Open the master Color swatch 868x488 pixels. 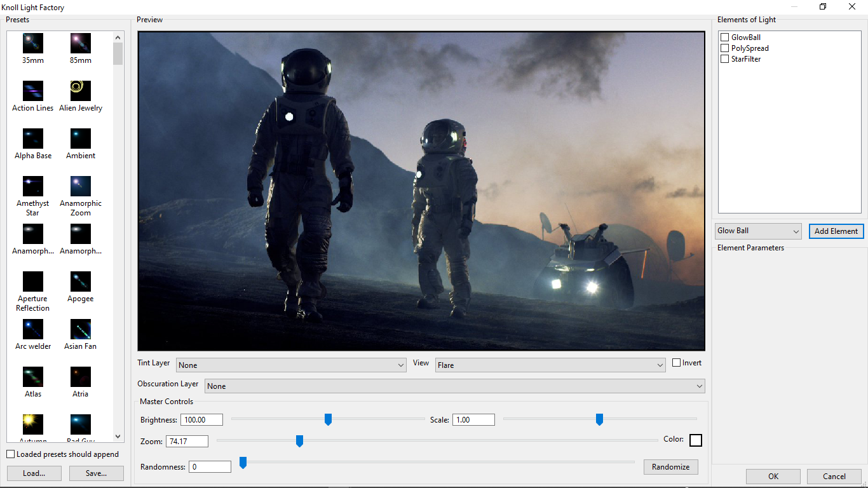click(696, 440)
